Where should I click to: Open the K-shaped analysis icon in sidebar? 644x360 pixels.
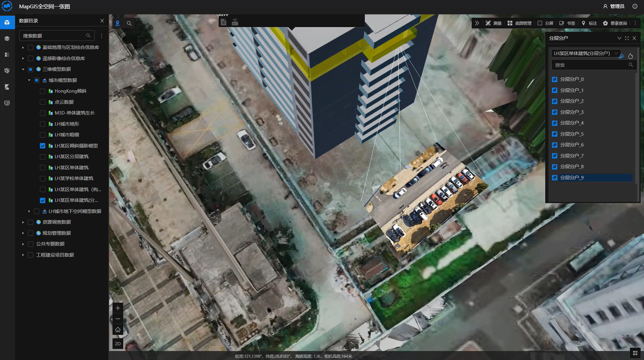[x=7, y=87]
